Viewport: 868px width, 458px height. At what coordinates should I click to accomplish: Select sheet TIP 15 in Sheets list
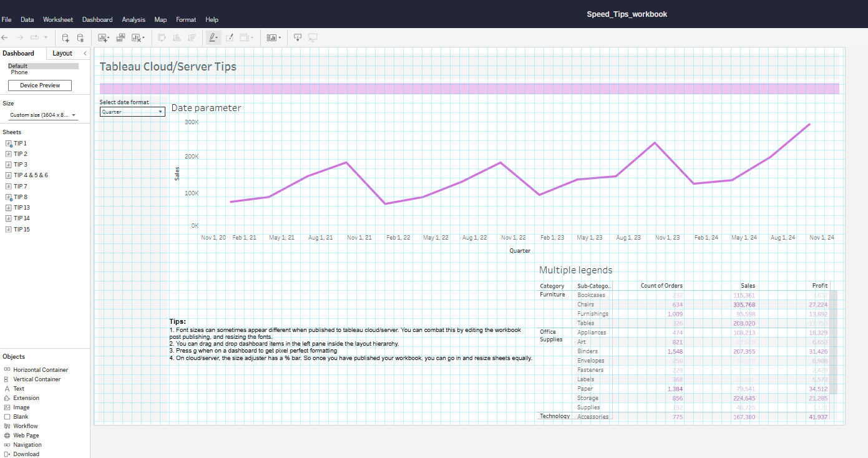pos(21,230)
